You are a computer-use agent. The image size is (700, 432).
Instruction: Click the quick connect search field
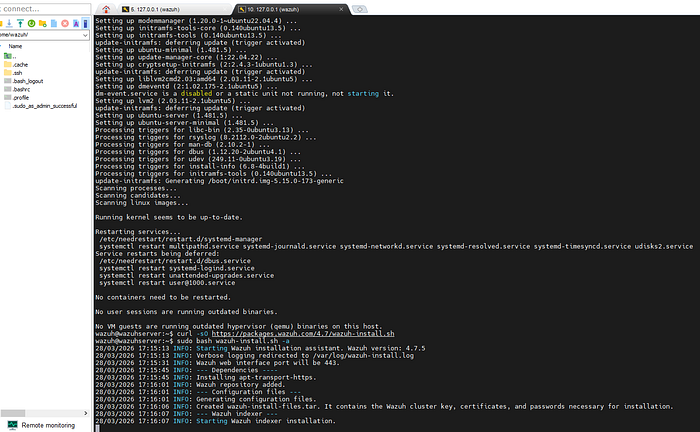click(x=45, y=9)
